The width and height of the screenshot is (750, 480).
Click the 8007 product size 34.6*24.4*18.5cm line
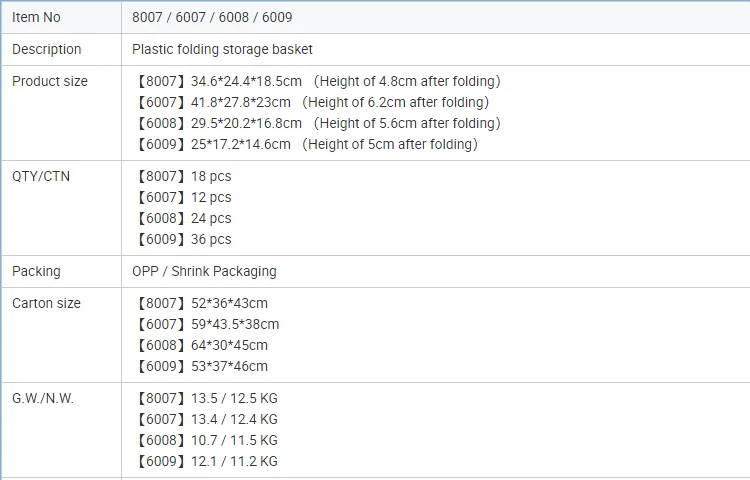pyautogui.click(x=316, y=81)
